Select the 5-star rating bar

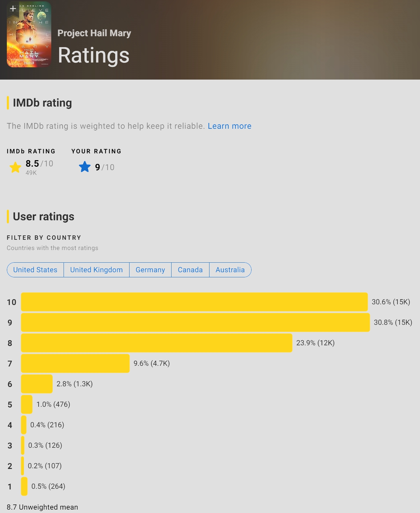pyautogui.click(x=27, y=404)
